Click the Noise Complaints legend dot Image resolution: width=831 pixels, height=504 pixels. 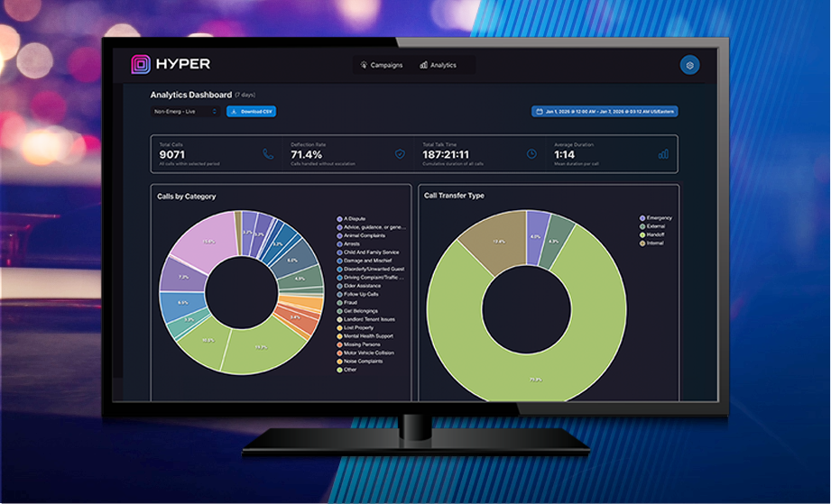click(340, 362)
